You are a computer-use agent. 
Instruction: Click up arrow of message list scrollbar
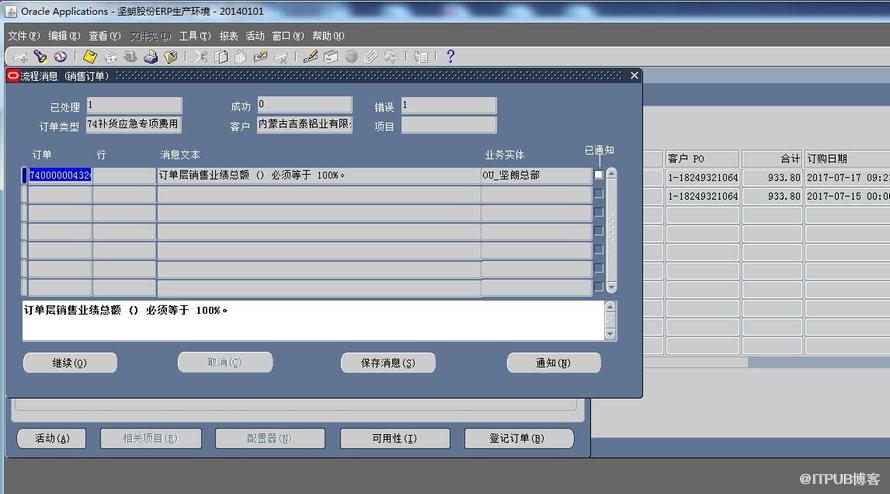tap(612, 174)
